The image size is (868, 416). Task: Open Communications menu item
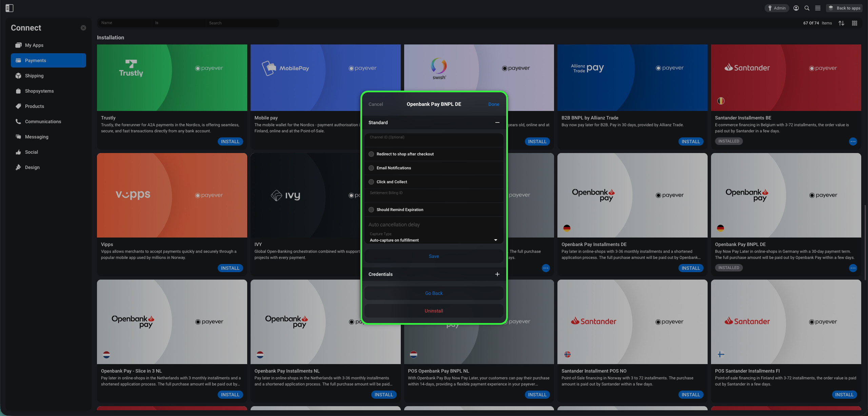point(48,121)
